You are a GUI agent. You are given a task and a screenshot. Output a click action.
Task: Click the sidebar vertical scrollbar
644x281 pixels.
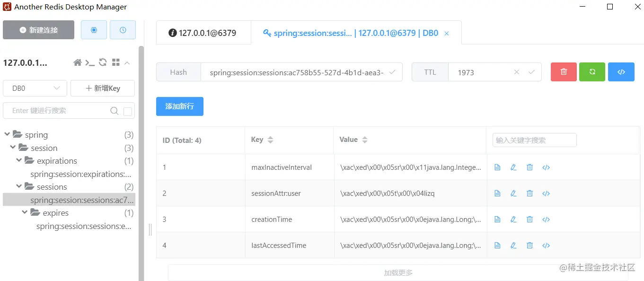click(141, 163)
